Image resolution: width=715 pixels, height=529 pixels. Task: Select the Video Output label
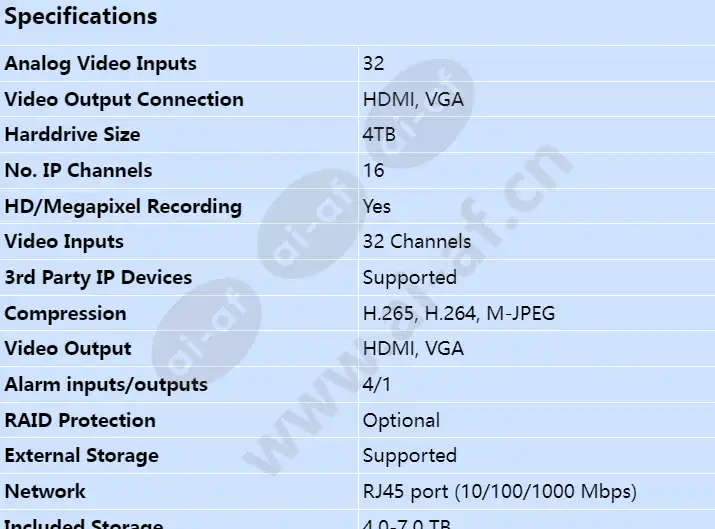tap(68, 349)
